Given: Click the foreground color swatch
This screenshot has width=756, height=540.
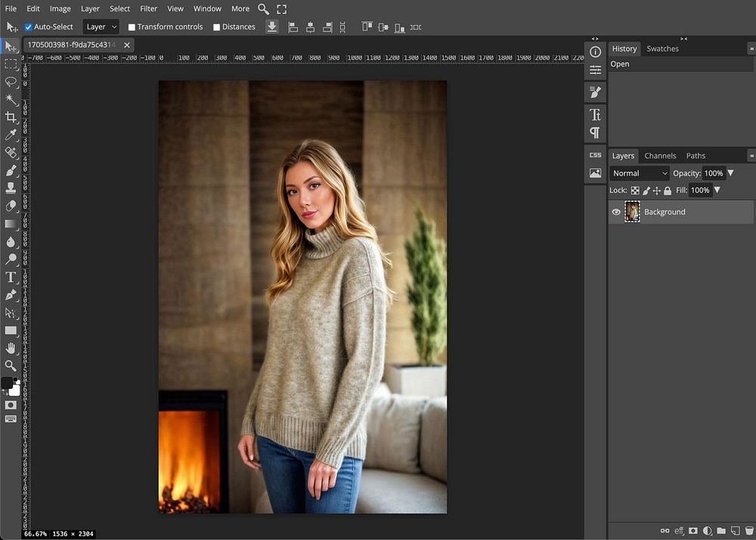Looking at the screenshot, I should point(8,383).
